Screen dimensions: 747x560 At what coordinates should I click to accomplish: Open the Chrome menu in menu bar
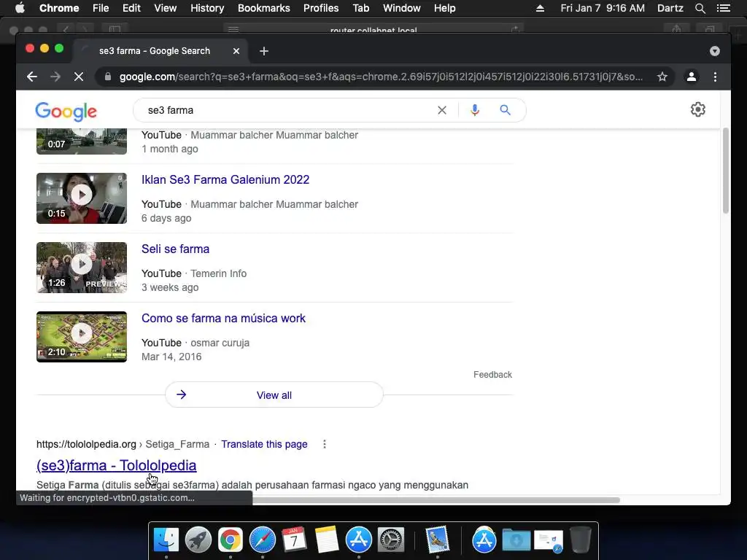pos(59,8)
